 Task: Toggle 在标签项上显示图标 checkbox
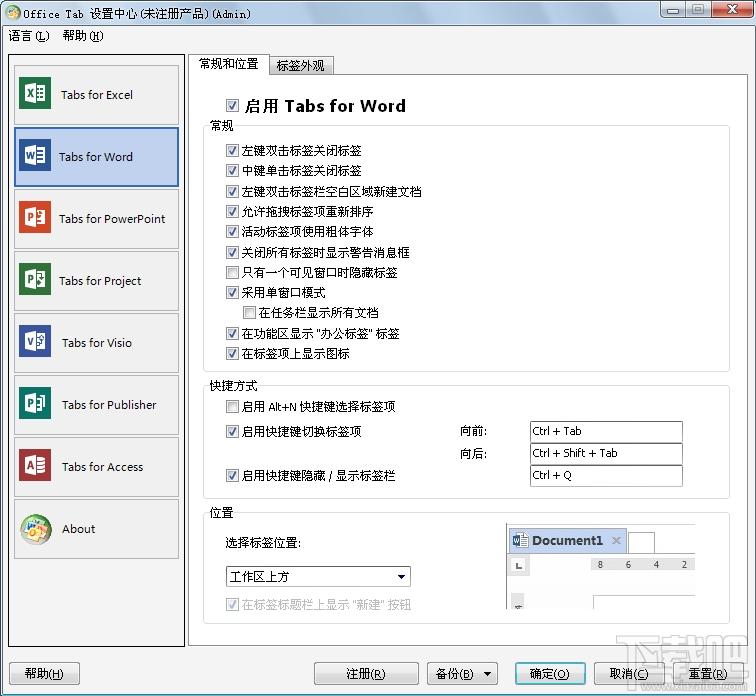(x=232, y=354)
